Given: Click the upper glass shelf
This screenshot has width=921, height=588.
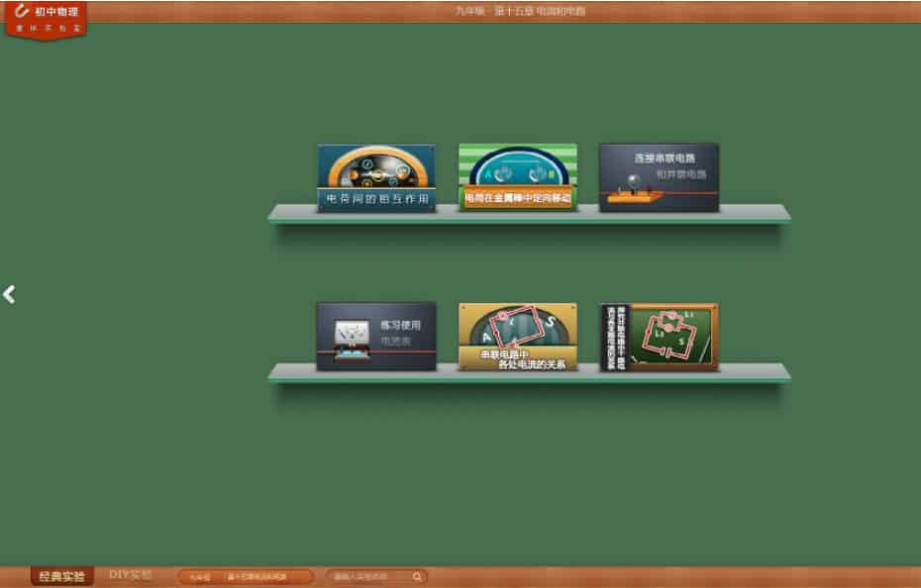Looking at the screenshot, I should pos(529,213).
